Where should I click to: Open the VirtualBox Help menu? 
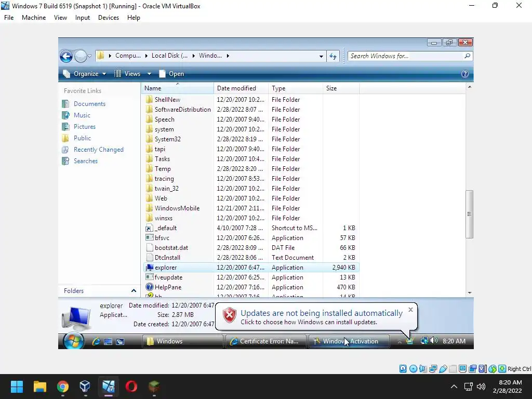click(134, 18)
